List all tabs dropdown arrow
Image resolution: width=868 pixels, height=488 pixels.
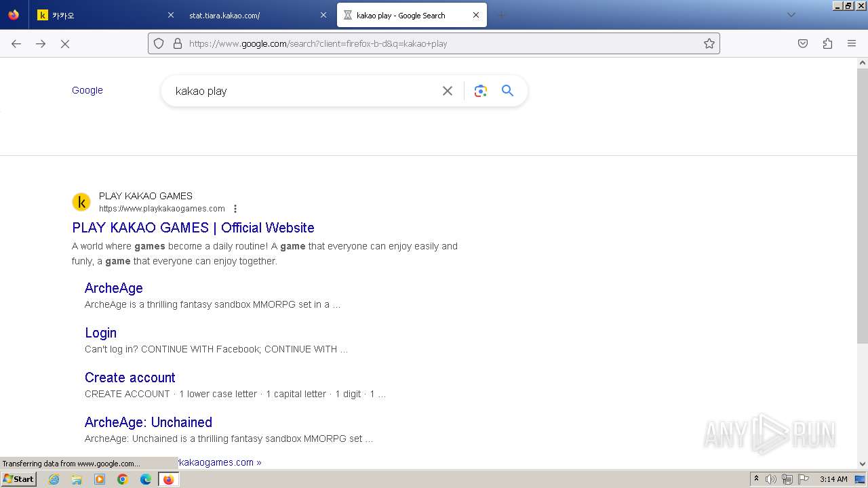tap(791, 15)
